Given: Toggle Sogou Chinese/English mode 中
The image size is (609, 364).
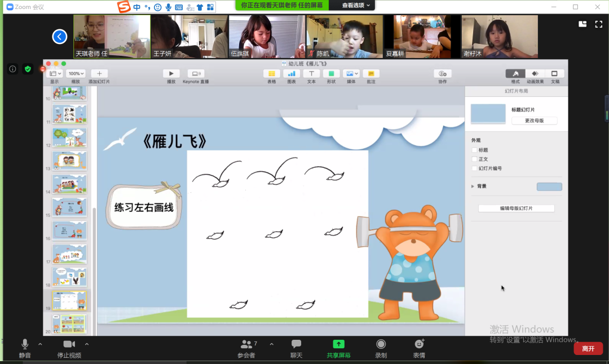Looking at the screenshot, I should click(x=136, y=7).
